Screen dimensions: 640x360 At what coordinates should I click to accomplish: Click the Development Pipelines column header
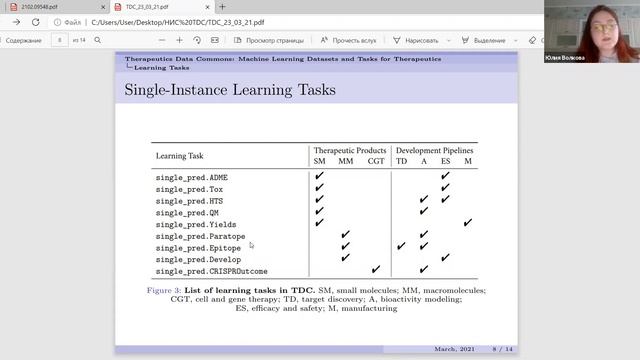tap(434, 151)
